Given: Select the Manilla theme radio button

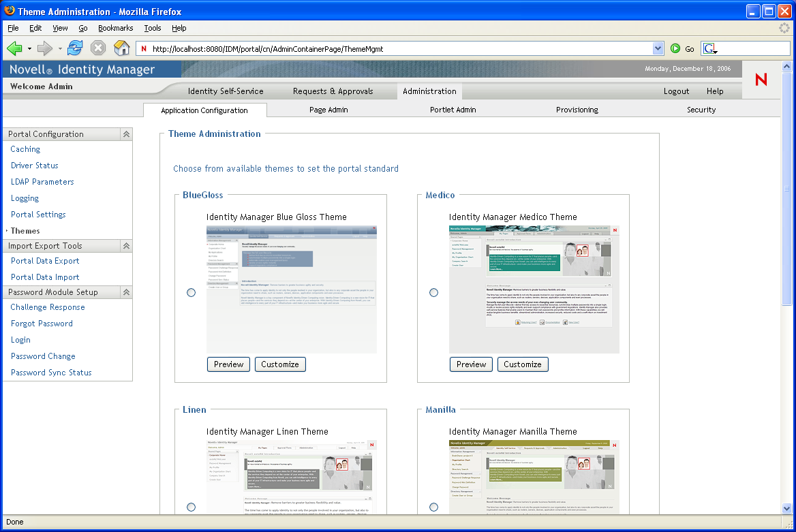Looking at the screenshot, I should coord(433,507).
